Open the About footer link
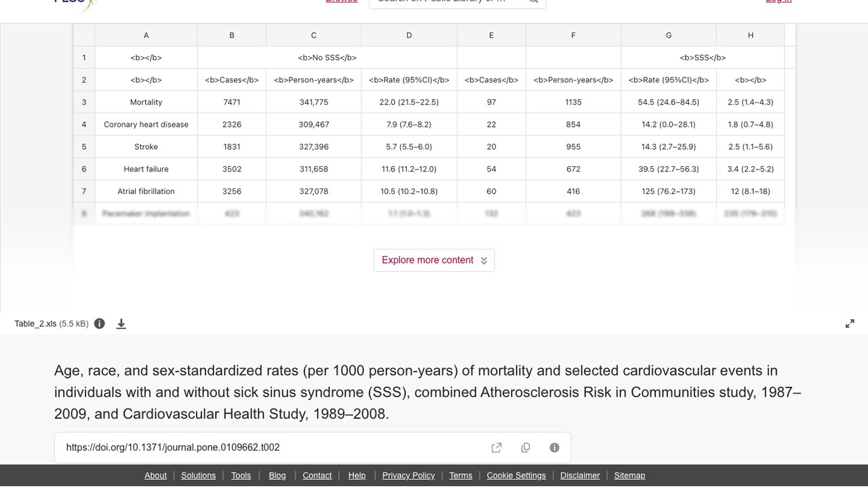868x488 pixels. click(155, 476)
